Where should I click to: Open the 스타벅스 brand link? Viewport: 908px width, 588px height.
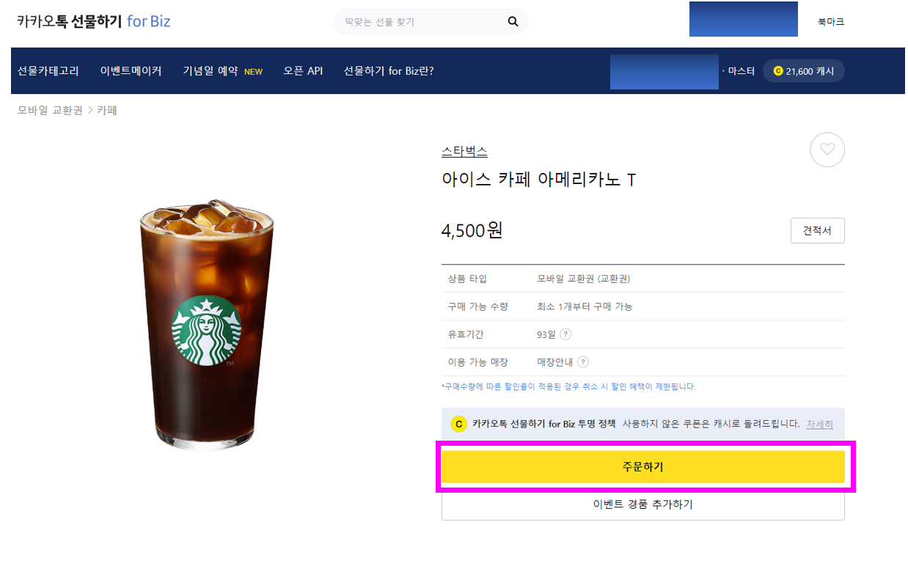pos(464,152)
